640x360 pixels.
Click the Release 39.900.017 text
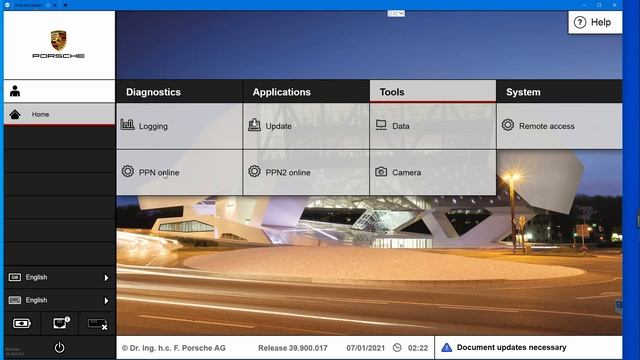tap(293, 348)
